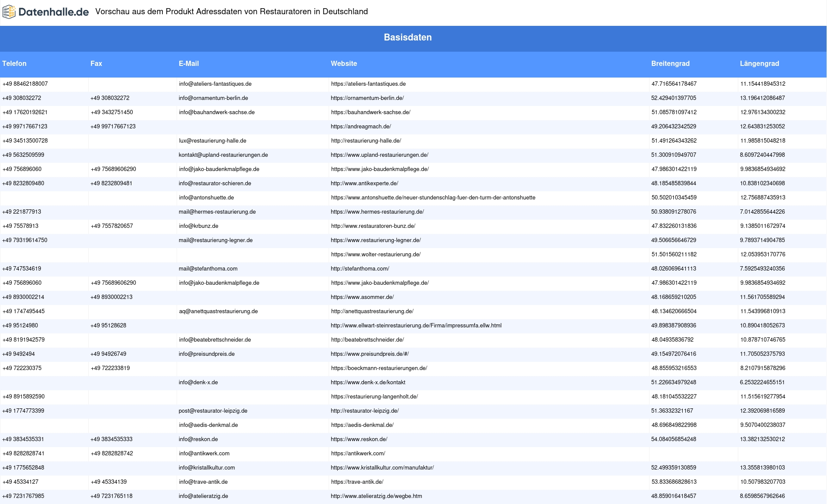Click email info@antikwerk.com
This screenshot has height=504, width=827.
coord(204,454)
